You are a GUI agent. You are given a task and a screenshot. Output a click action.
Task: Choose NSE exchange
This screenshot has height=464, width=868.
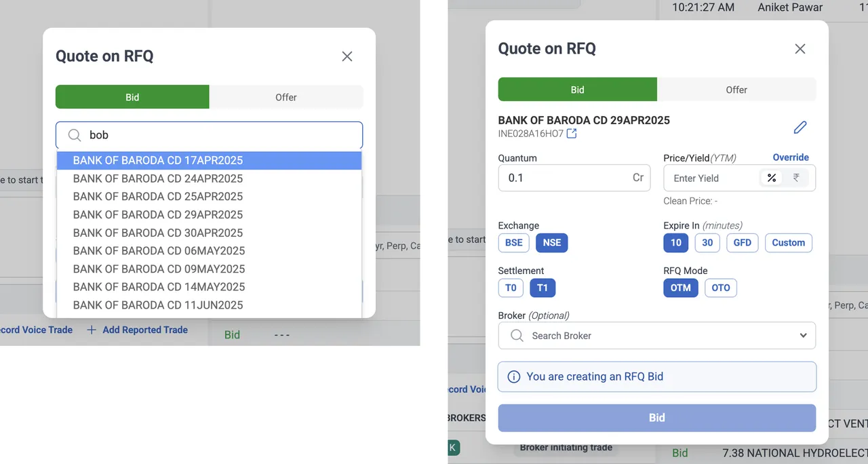(x=552, y=242)
